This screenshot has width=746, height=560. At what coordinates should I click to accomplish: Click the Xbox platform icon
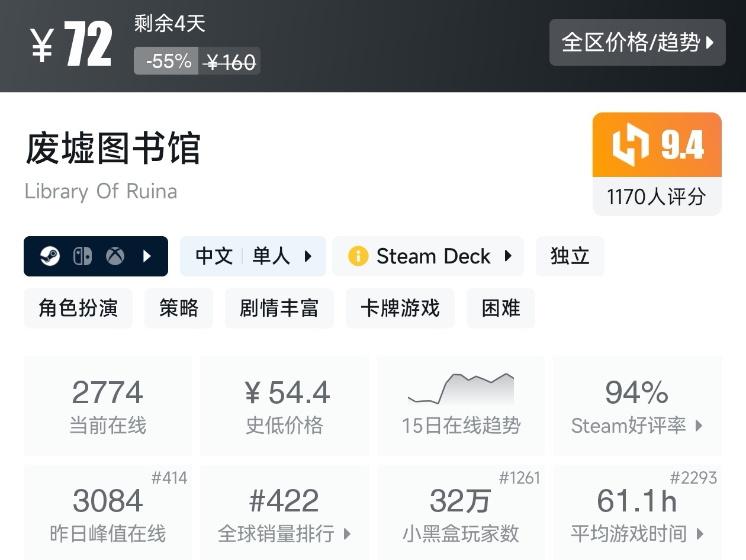115,256
